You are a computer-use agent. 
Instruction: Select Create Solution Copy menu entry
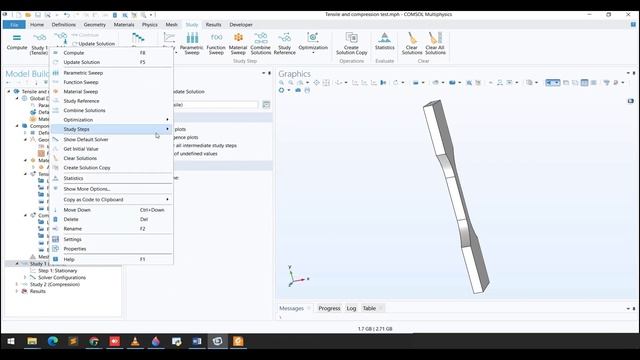111,168
